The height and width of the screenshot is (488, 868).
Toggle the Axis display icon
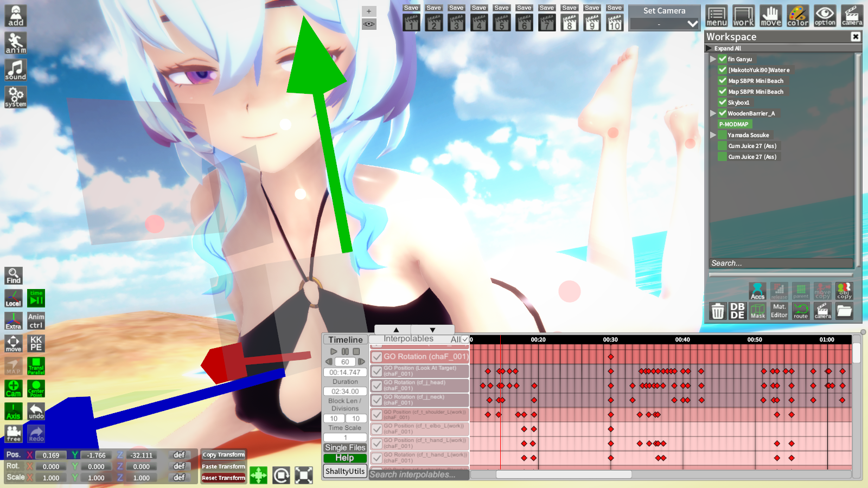pyautogui.click(x=14, y=411)
